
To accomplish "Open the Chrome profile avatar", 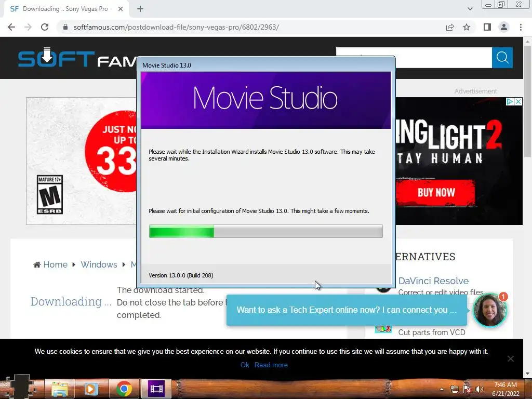I will (x=504, y=27).
